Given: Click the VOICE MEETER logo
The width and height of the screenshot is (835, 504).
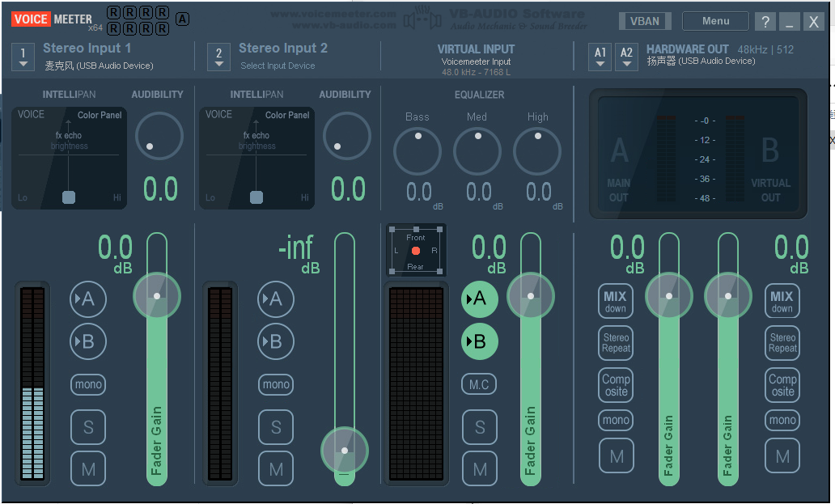Looking at the screenshot, I should click(x=52, y=19).
